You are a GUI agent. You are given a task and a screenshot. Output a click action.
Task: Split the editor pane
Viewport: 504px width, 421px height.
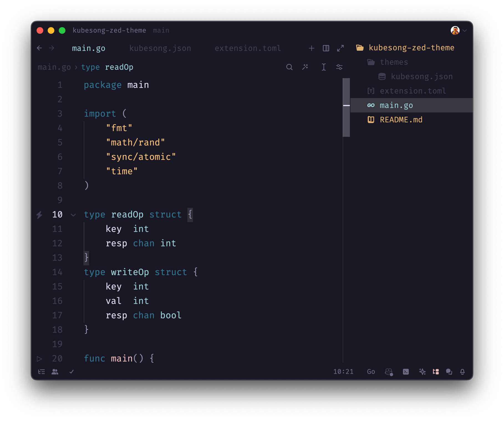click(x=326, y=48)
